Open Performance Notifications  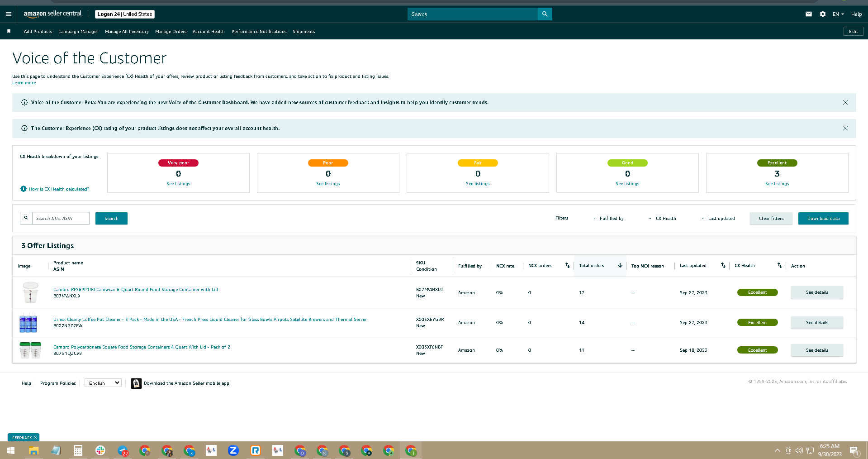point(259,32)
